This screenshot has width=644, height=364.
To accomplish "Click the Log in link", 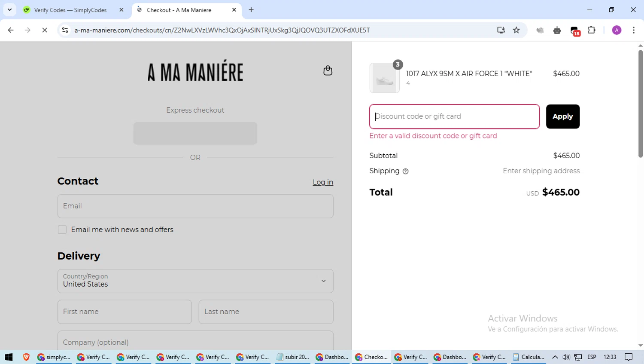I will pos(323,182).
